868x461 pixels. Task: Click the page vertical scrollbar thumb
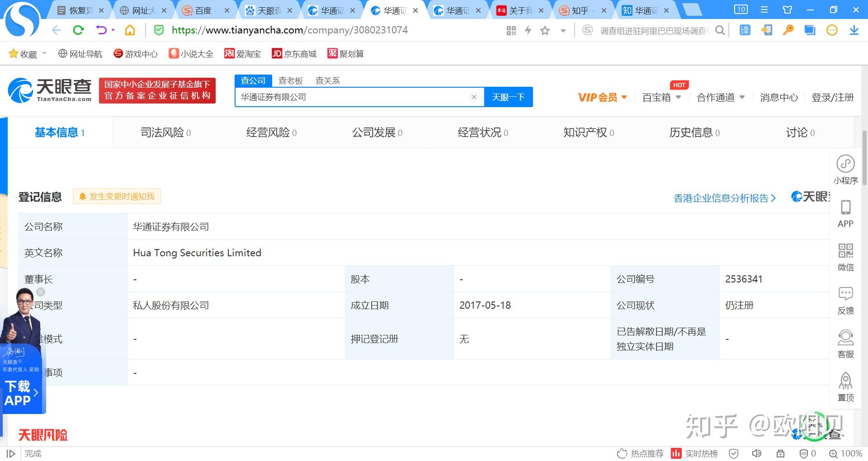coord(864,158)
